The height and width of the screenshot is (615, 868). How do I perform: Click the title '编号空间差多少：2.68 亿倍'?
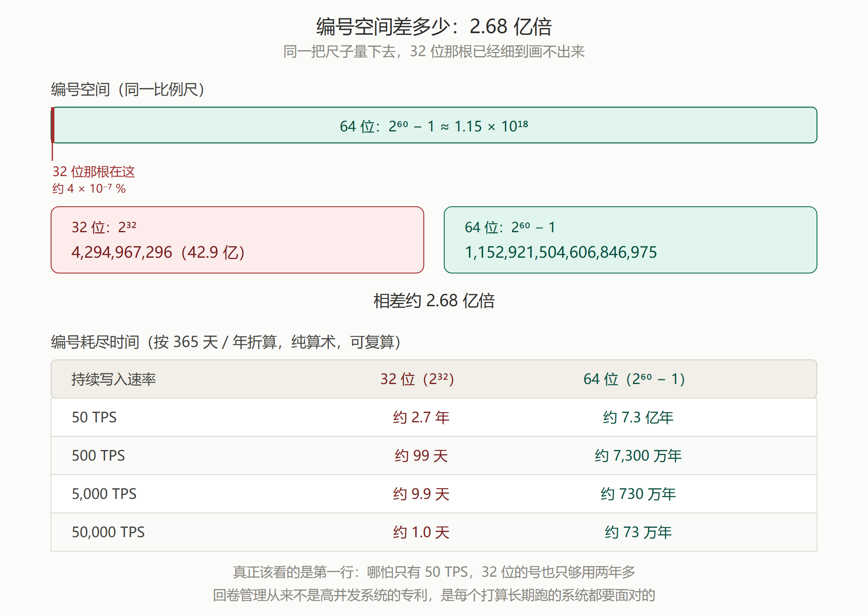[x=434, y=27]
